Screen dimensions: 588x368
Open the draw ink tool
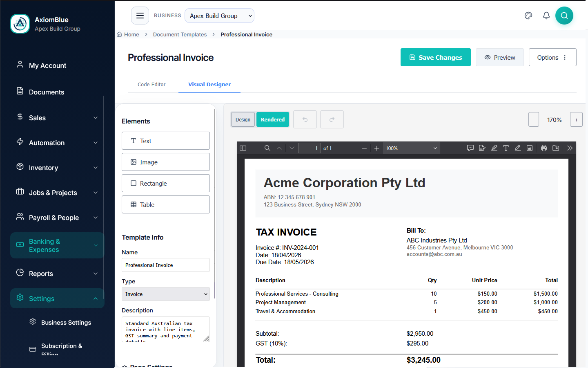click(517, 148)
